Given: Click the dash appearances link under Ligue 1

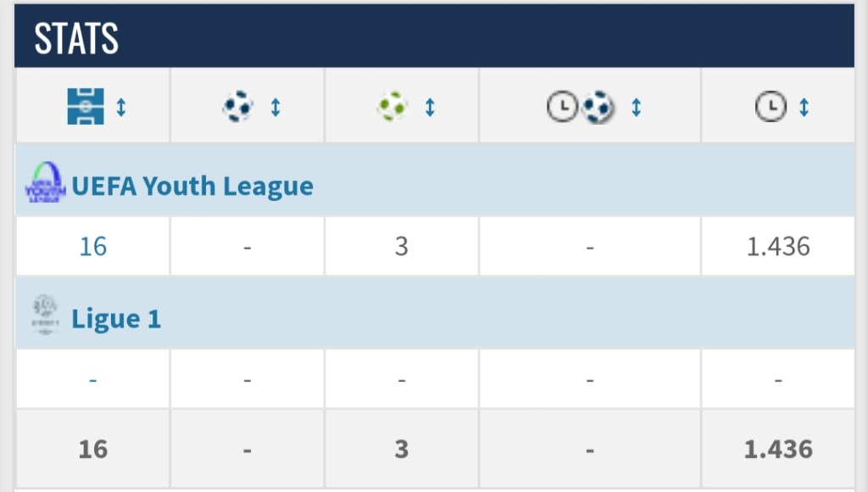Looking at the screenshot, I should 92,379.
